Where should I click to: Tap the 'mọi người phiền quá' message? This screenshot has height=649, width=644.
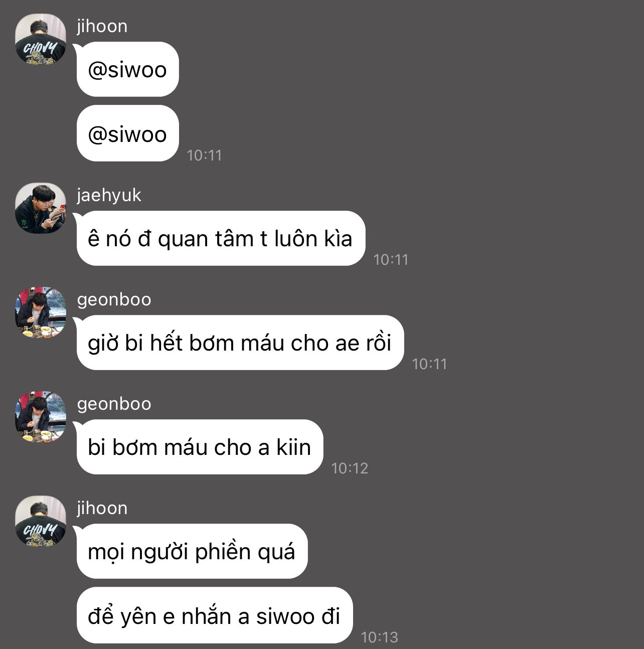point(192,551)
